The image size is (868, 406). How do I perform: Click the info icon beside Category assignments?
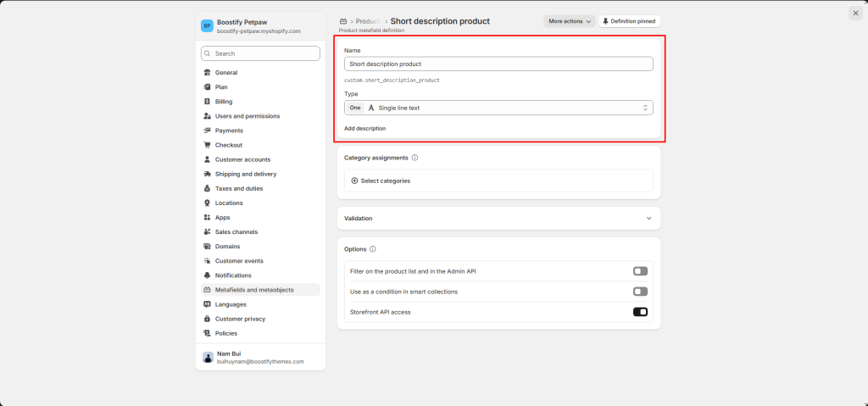click(415, 158)
